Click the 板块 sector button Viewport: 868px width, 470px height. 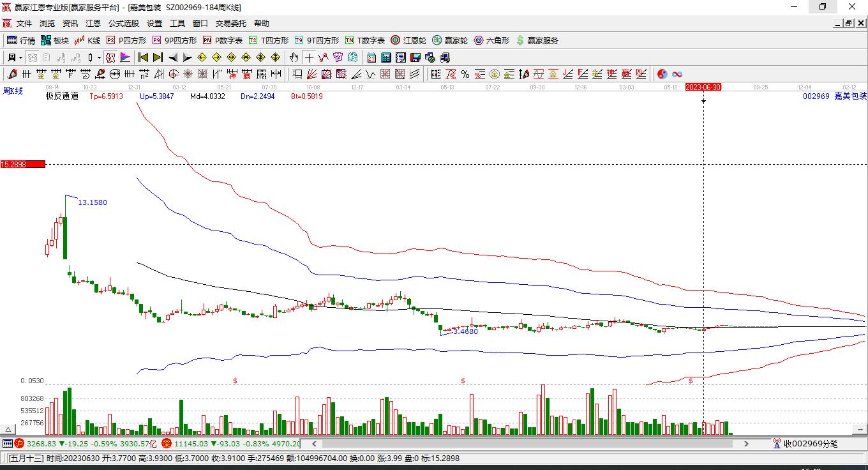55,40
